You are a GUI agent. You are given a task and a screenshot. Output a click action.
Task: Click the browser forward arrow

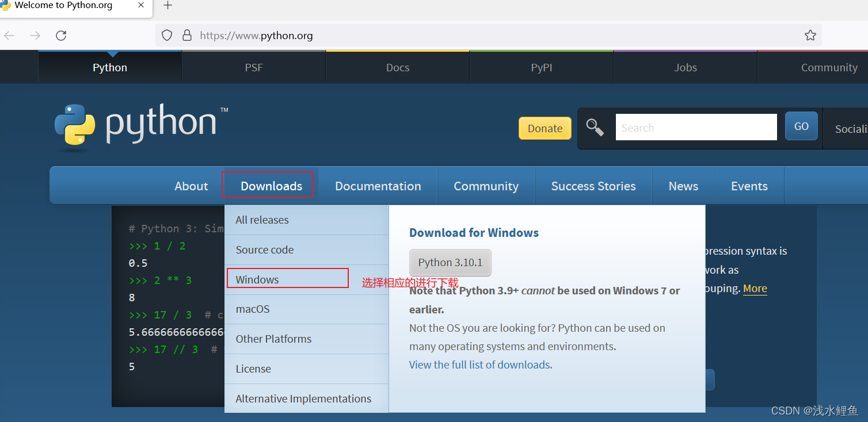click(x=35, y=36)
